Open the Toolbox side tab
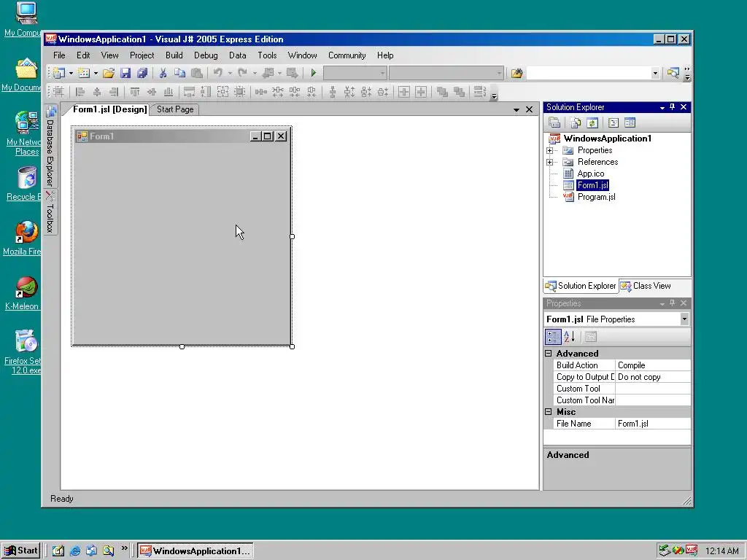Viewport: 747px width, 560px height. click(50, 212)
